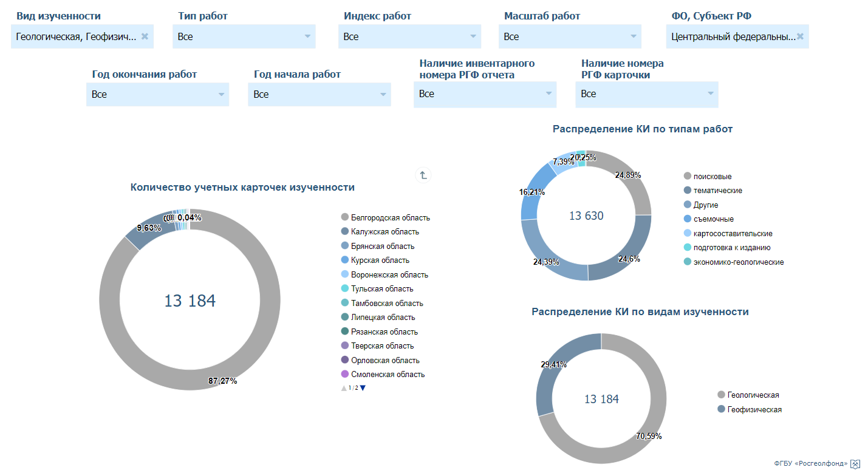The image size is (868, 473).
Task: Click the 13 630 total in donut center
Action: [586, 216]
